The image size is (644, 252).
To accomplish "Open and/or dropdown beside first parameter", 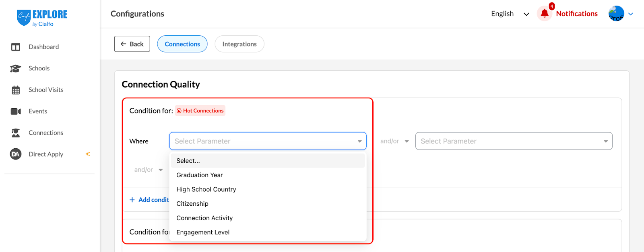I will pos(394,141).
